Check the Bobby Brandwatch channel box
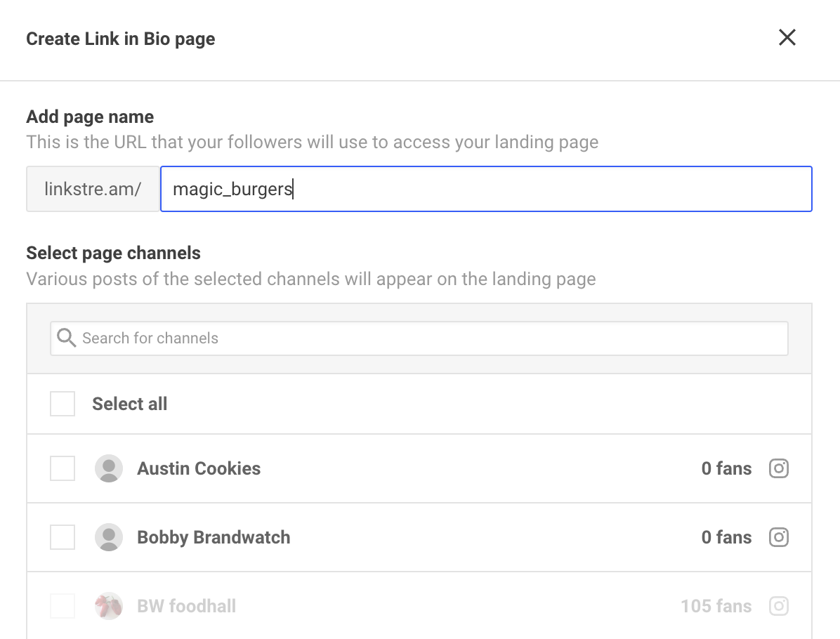Image resolution: width=840 pixels, height=639 pixels. pos(63,536)
